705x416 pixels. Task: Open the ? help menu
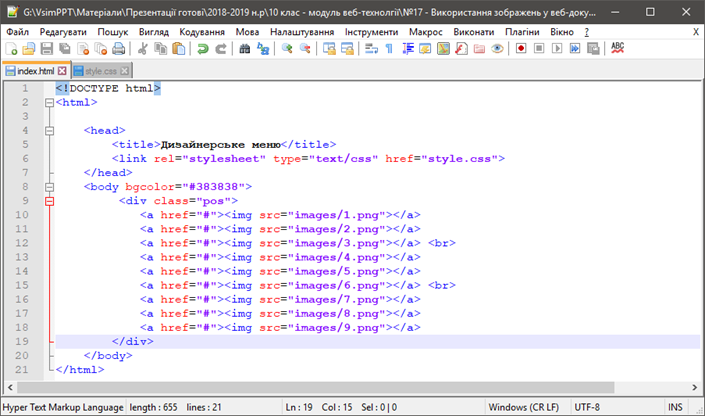[587, 32]
